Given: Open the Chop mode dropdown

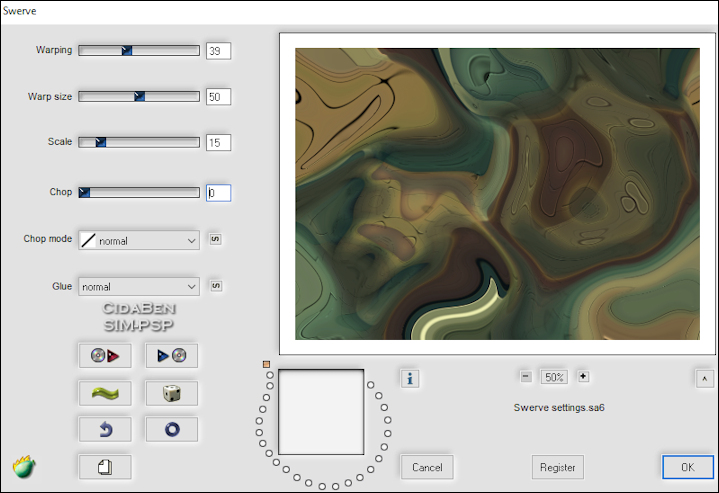Looking at the screenshot, I should (139, 240).
